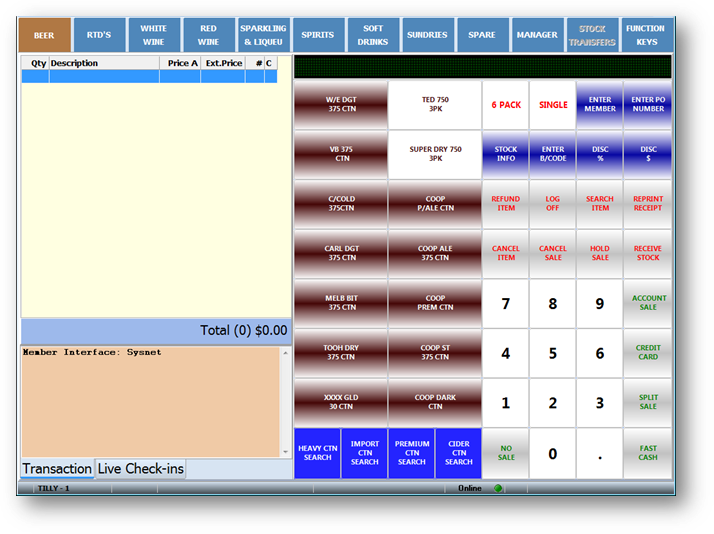Open the MANAGER tab
Screen dimensions: 714x534
pos(536,35)
